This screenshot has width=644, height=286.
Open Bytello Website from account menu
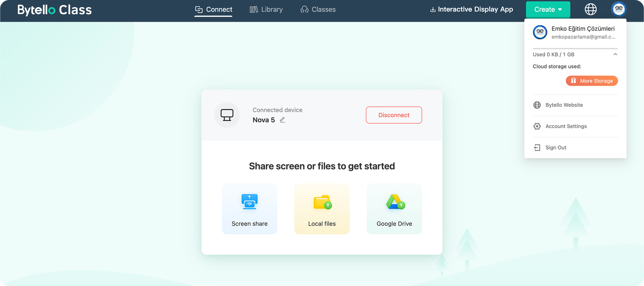(x=564, y=105)
